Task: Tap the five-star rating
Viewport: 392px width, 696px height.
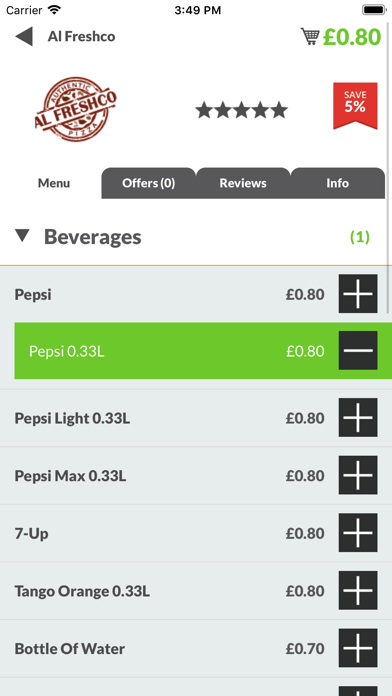Action: coord(242,110)
